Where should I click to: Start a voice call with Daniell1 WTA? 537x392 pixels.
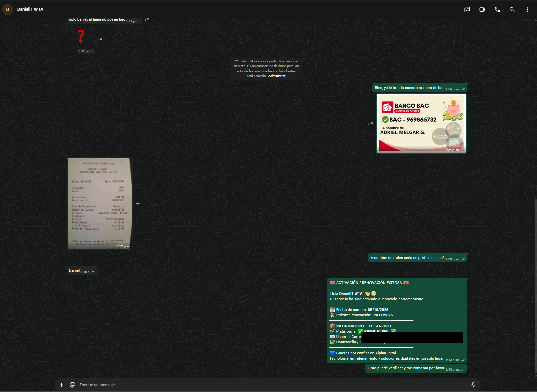pyautogui.click(x=497, y=9)
